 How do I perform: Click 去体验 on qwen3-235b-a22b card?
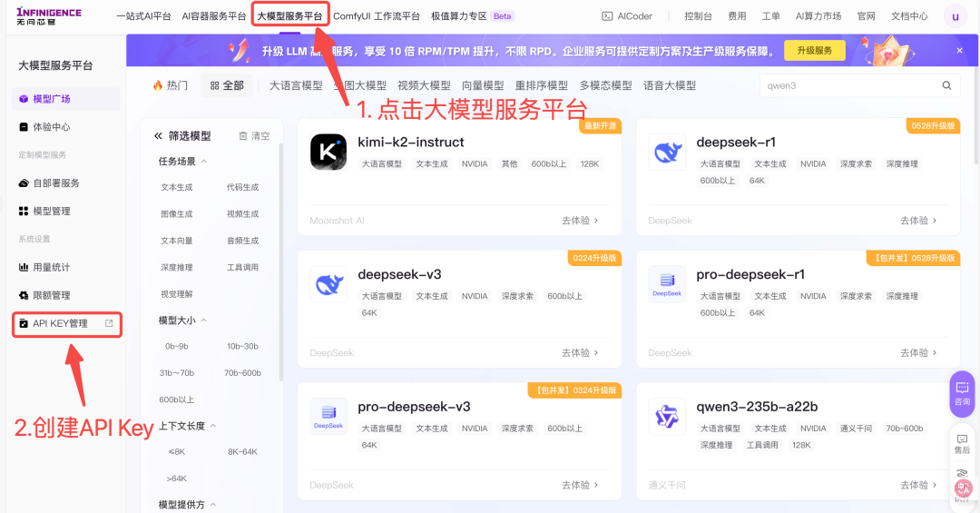[x=918, y=485]
